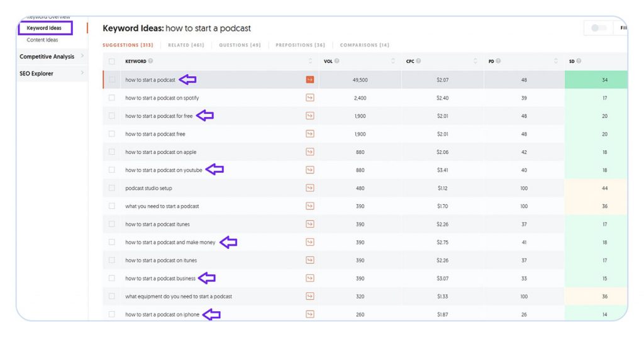Click CPC value $3.07

click(x=443, y=279)
